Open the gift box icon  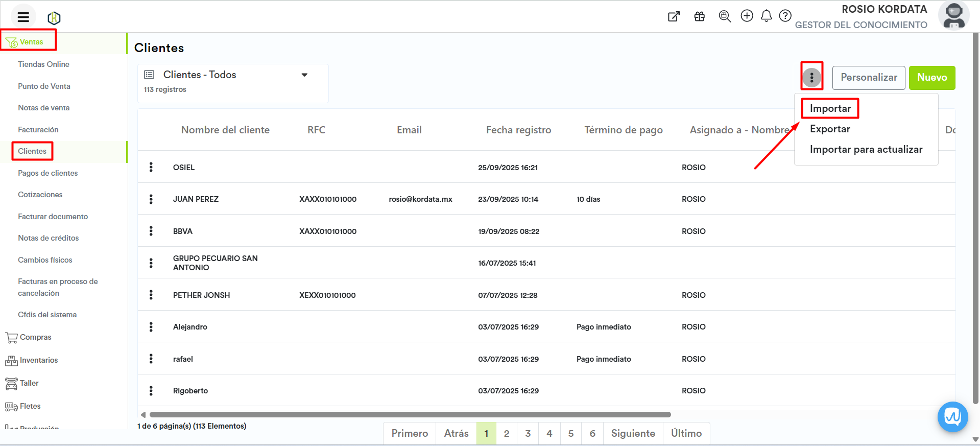point(699,16)
